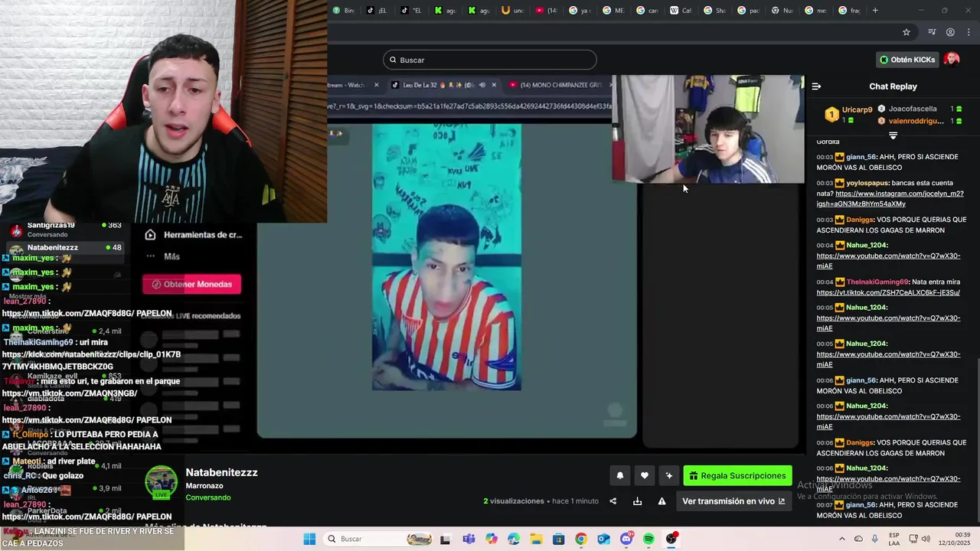980x551 pixels.
Task: Close the 'Leo De La 32' streamed tab
Action: tap(494, 85)
